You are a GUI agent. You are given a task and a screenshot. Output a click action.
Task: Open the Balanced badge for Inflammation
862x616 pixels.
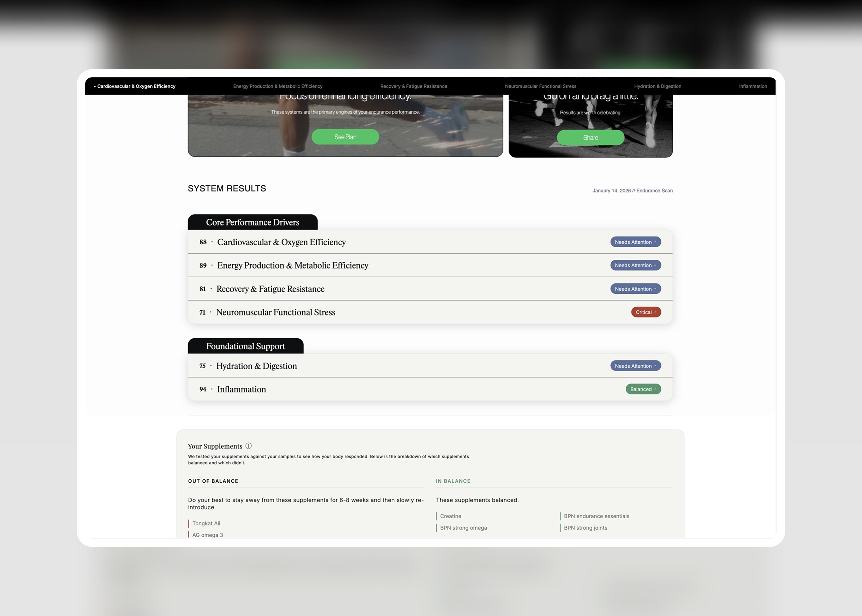click(643, 389)
